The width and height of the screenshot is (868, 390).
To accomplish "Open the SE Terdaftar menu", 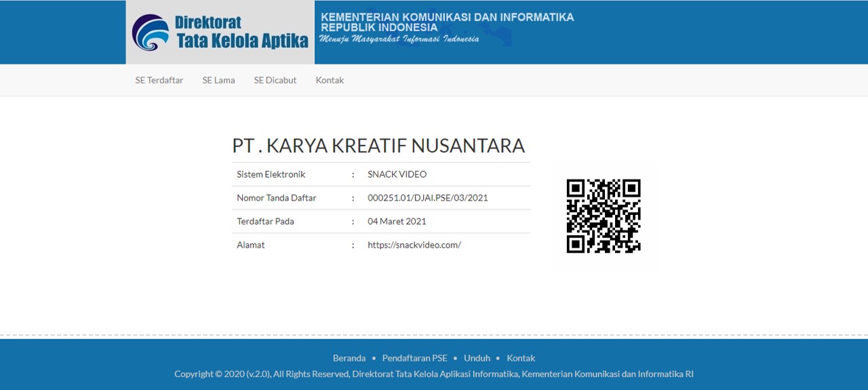I will click(159, 80).
